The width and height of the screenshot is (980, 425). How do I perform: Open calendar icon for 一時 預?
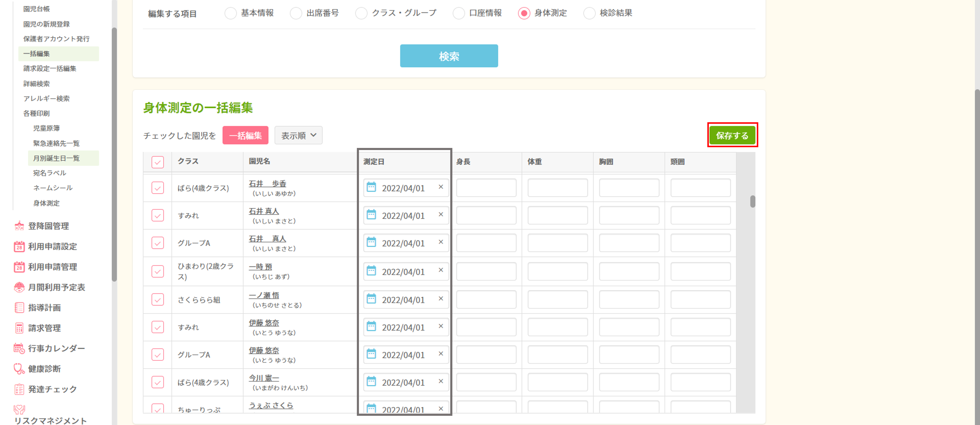(371, 271)
